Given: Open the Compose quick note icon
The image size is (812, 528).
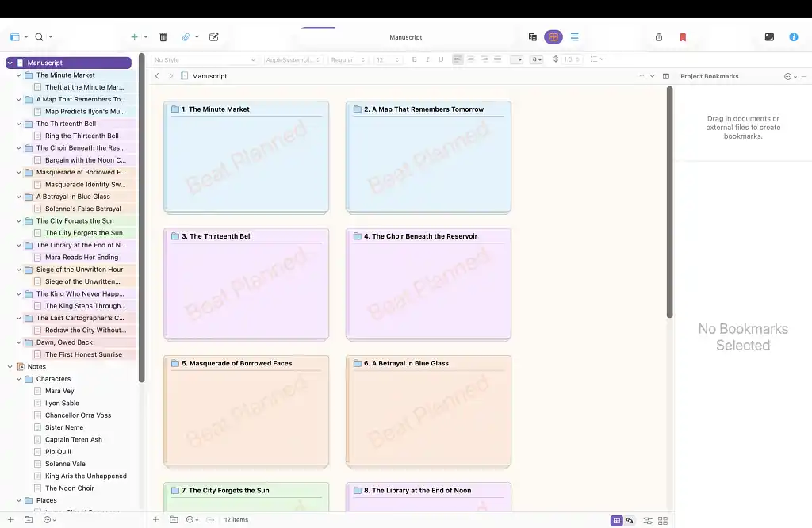Looking at the screenshot, I should click(x=214, y=36).
